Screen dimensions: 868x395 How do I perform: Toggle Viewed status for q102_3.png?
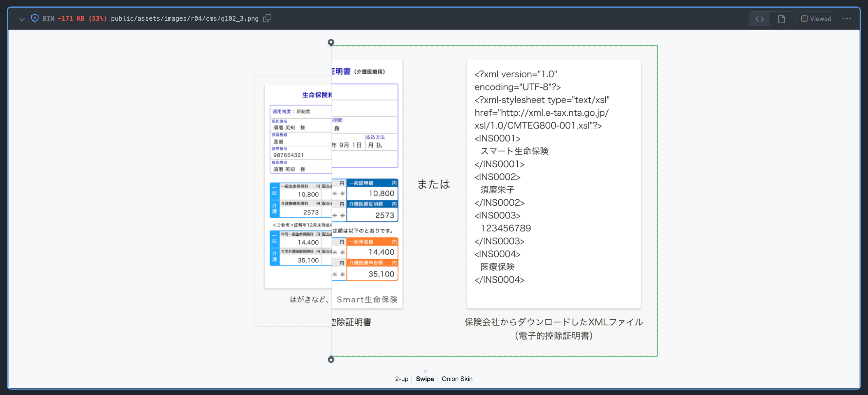pyautogui.click(x=816, y=19)
